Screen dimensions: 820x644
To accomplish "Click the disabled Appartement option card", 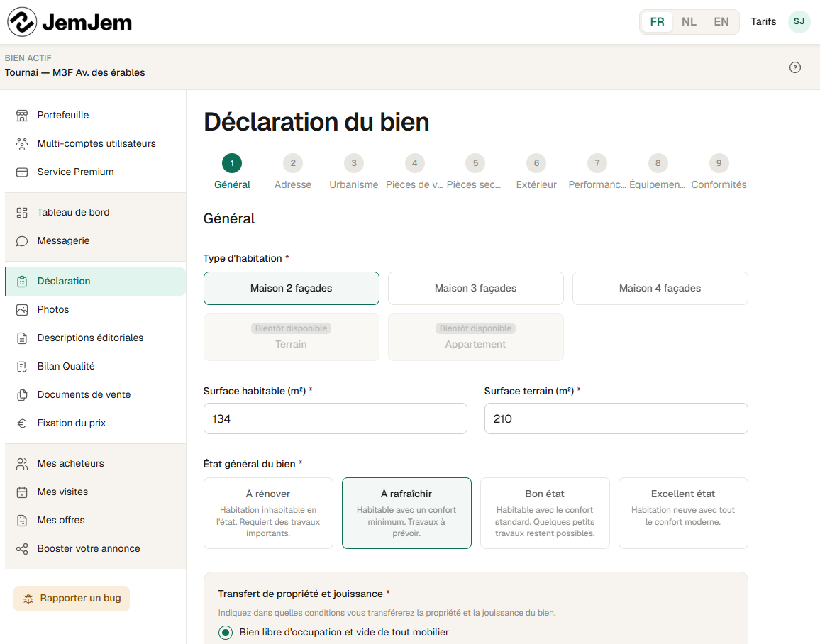I will [476, 337].
